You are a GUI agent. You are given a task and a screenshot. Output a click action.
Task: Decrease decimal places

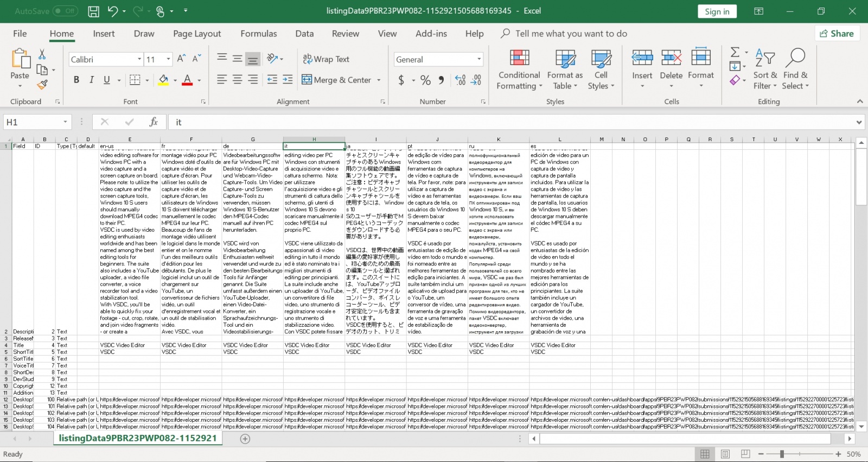pos(476,80)
